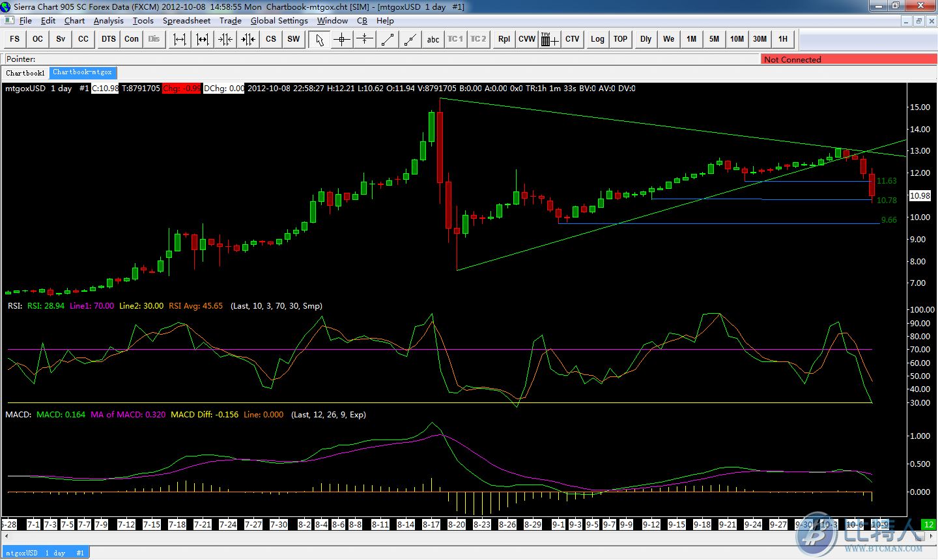Click the Rpl replay button
Screen dimensions: 938x560
pos(504,39)
